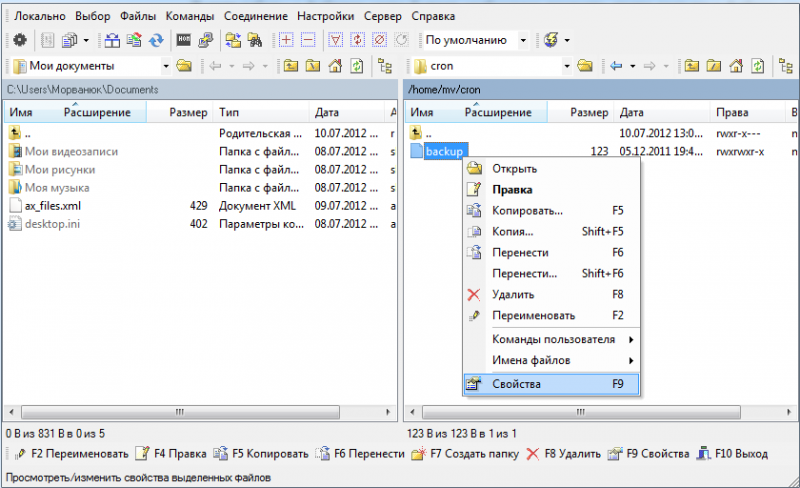
Task: Select the ax_files.xml file
Action: tap(51, 205)
